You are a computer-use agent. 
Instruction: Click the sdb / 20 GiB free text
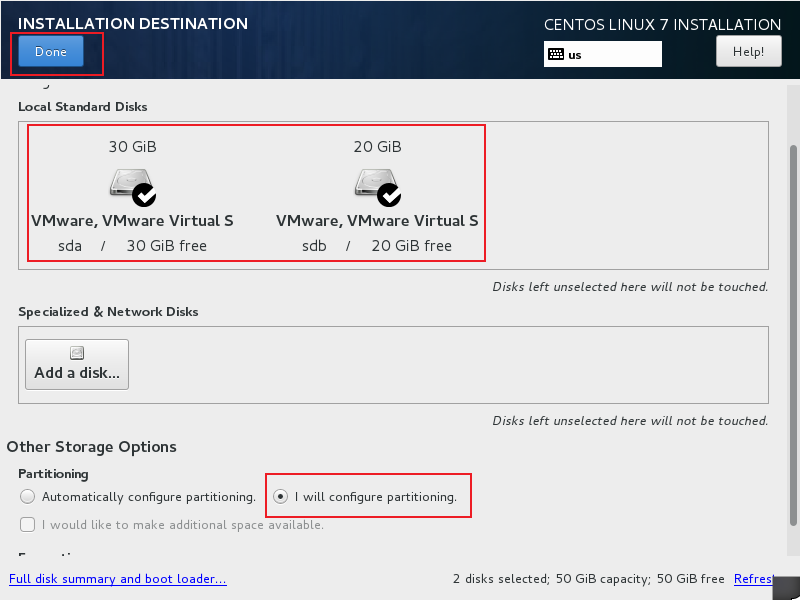pyautogui.click(x=377, y=246)
